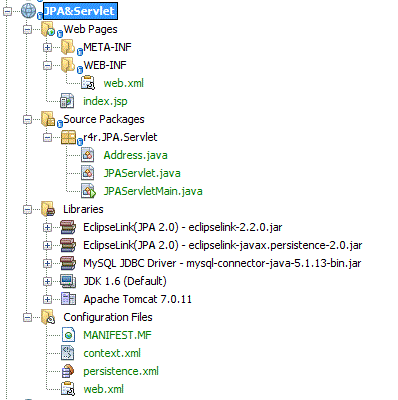Collapse the Source Packages node
398x400 pixels.
[27, 119]
